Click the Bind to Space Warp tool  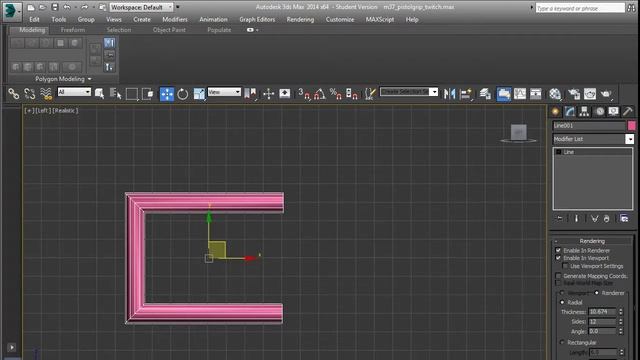46,94
